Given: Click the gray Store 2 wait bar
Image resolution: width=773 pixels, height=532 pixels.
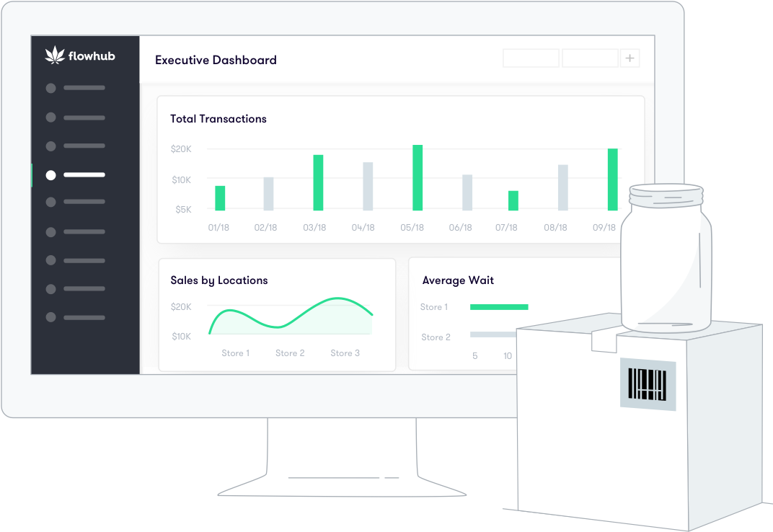Looking at the screenshot, I should (x=493, y=334).
